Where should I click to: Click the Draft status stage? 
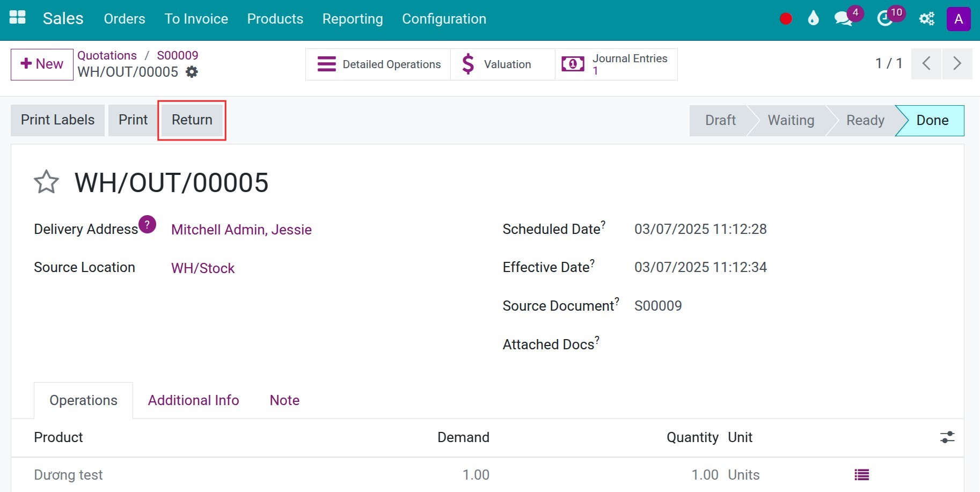(x=720, y=120)
